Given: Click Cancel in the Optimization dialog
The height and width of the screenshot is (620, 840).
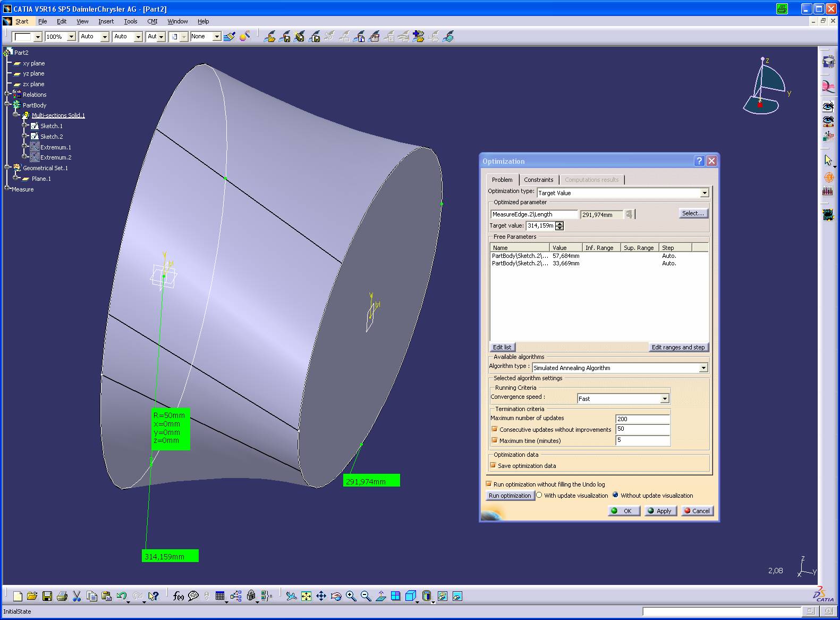Looking at the screenshot, I should [697, 511].
